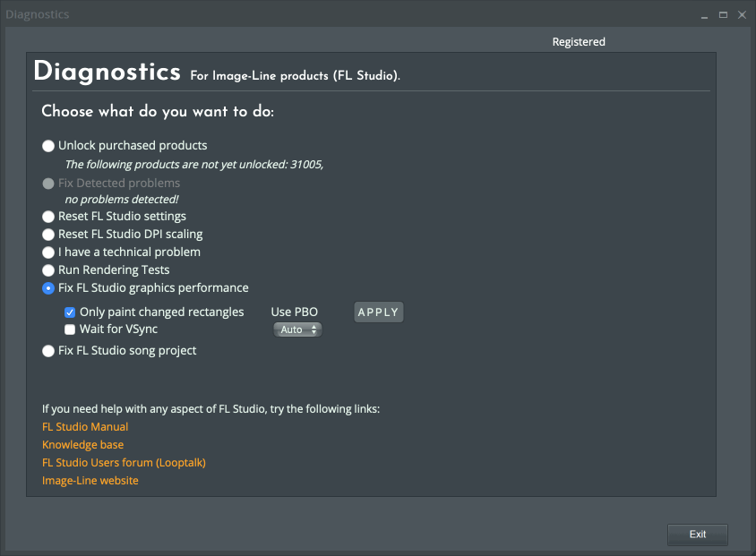756x556 pixels.
Task: Open FL Studio Users forum (Looptalk)
Action: tap(124, 463)
